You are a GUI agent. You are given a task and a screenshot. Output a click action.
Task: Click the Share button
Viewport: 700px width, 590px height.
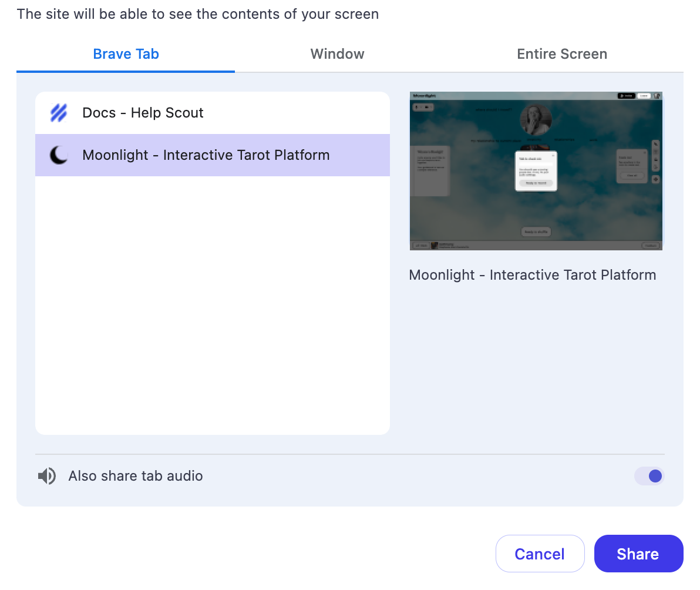point(638,554)
